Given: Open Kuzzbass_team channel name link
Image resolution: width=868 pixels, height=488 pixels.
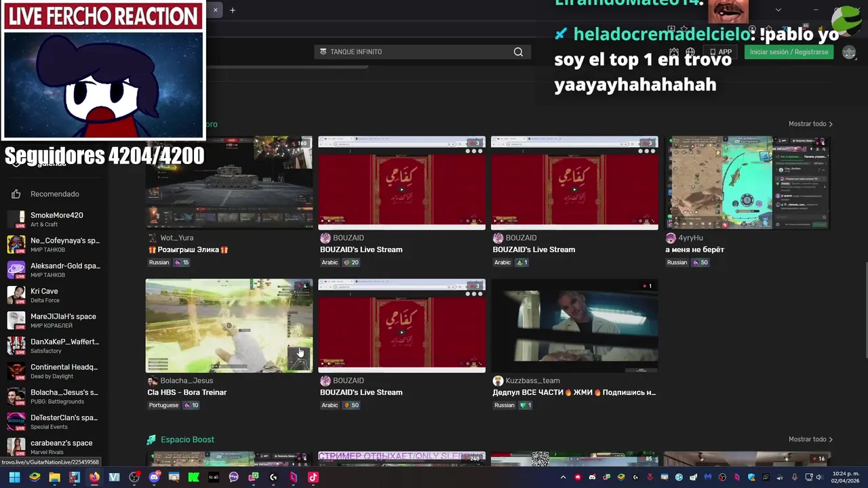Looking at the screenshot, I should tap(532, 381).
